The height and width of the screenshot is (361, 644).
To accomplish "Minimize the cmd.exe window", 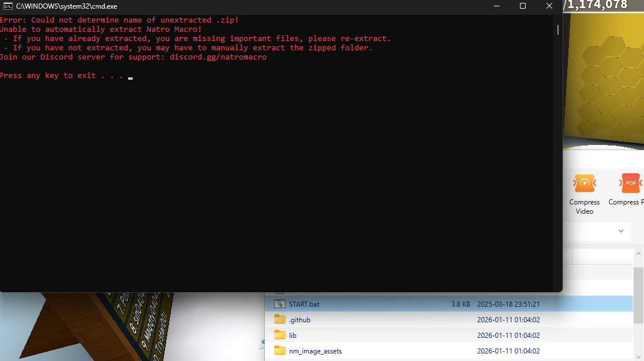I will 497,6.
